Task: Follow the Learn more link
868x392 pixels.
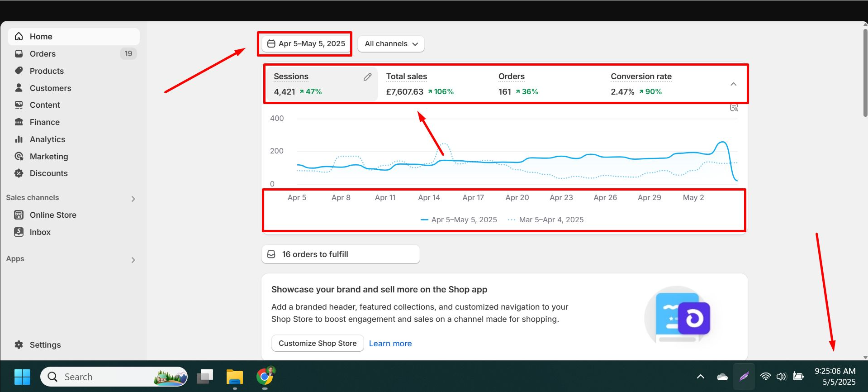Action: pyautogui.click(x=390, y=344)
